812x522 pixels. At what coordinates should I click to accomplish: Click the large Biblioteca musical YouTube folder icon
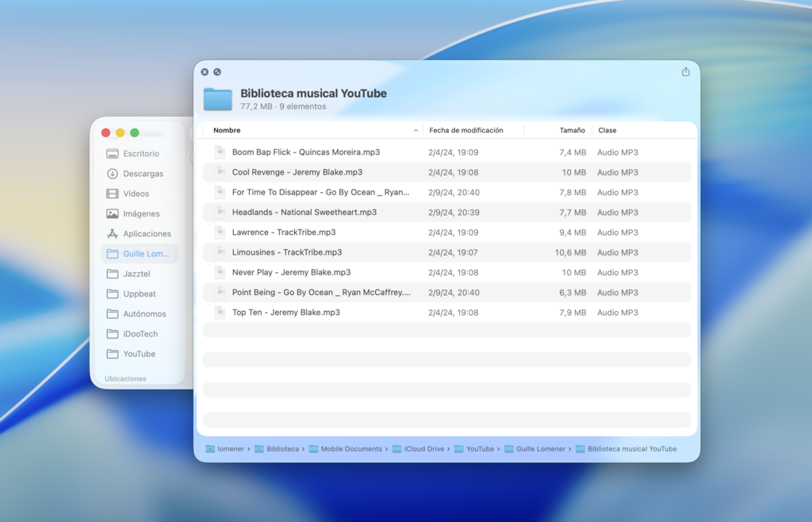tap(217, 99)
